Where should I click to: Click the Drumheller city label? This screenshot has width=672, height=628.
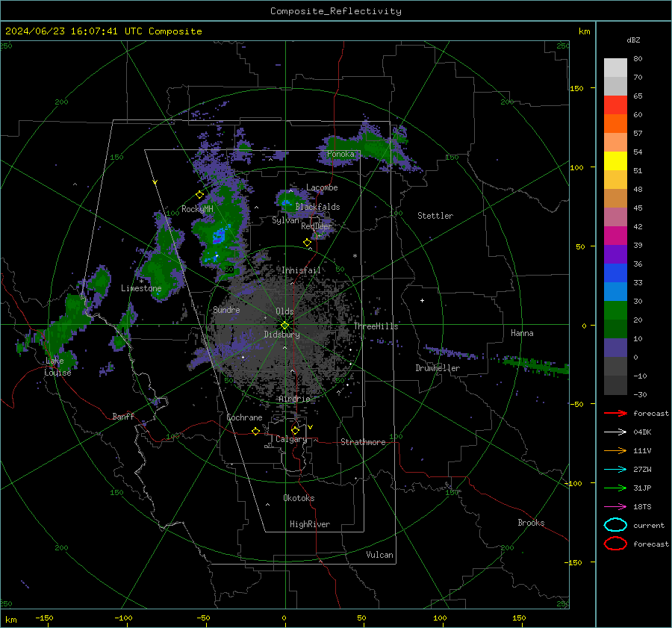[438, 368]
